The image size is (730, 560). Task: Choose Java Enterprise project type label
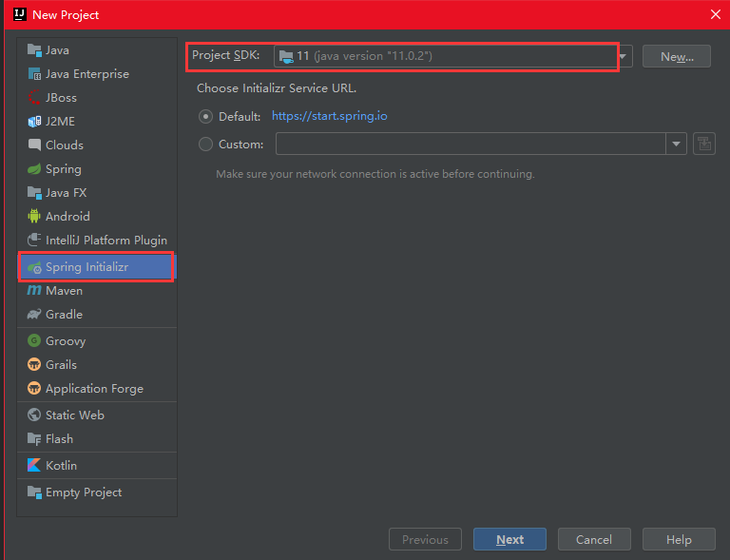[x=87, y=74]
